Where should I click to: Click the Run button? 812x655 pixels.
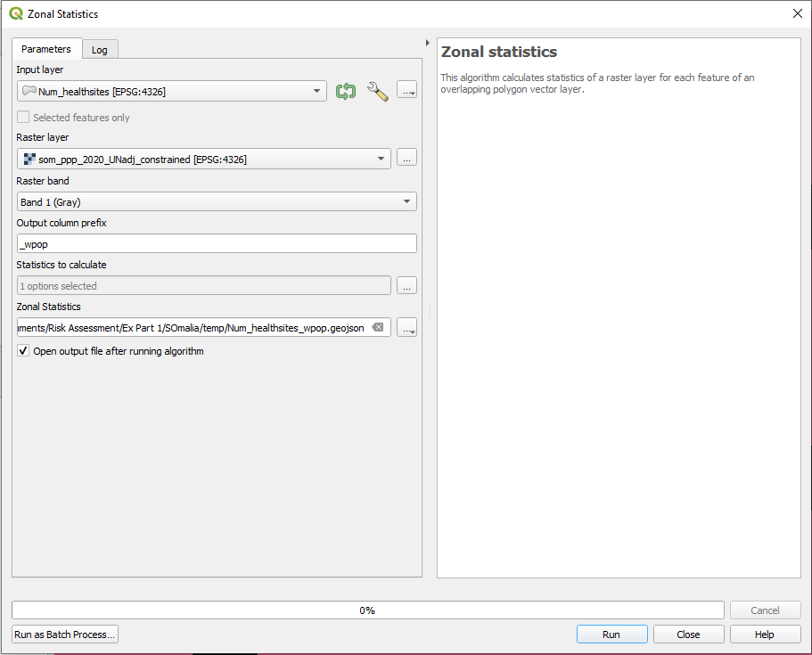pyautogui.click(x=611, y=635)
